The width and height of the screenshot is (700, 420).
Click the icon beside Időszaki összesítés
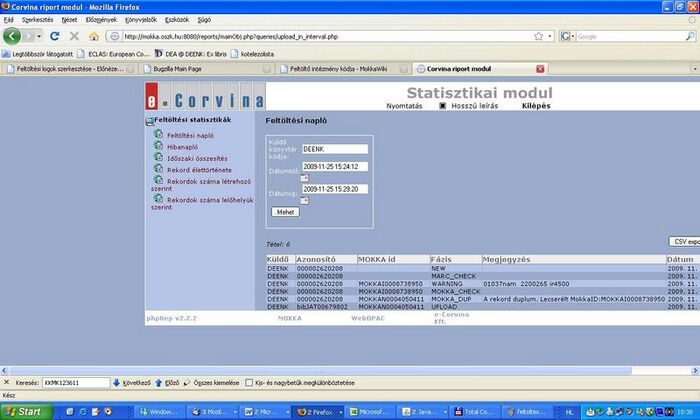[158, 157]
